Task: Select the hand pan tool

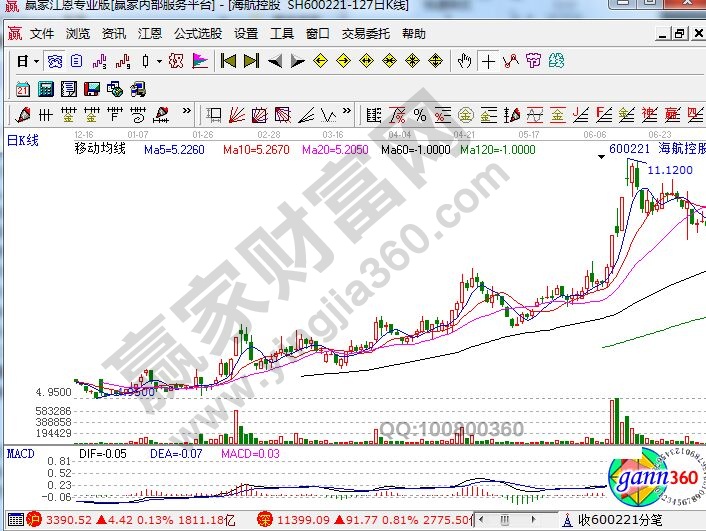Action: [464, 61]
